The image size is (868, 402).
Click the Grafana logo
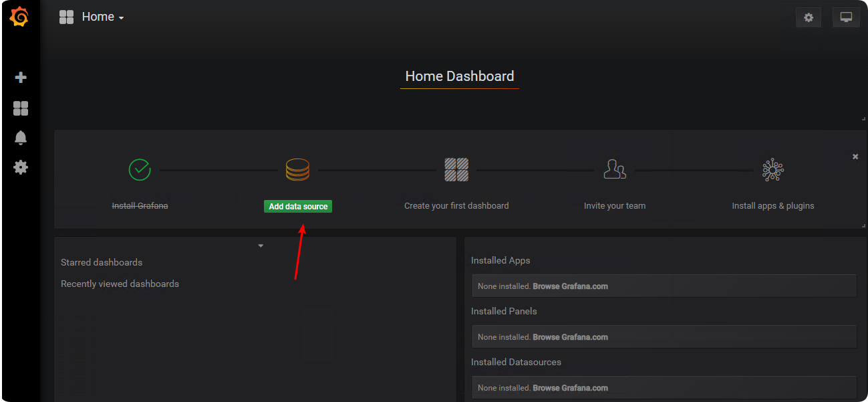19,17
